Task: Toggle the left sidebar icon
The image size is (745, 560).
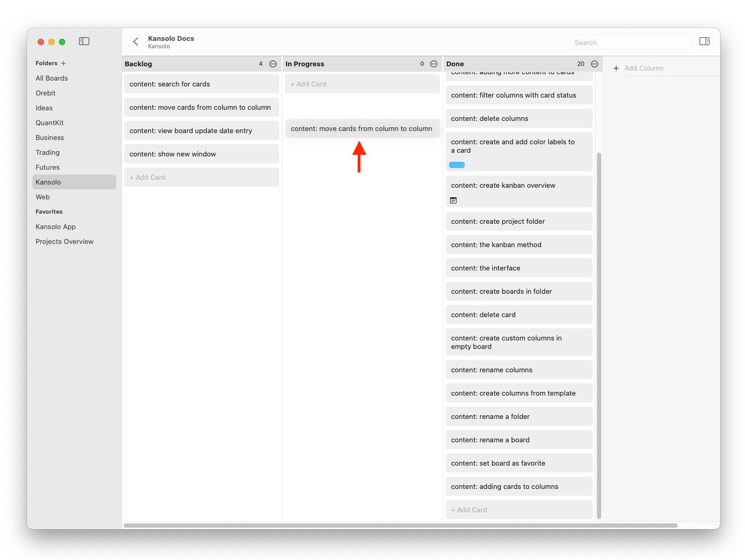Action: click(84, 41)
